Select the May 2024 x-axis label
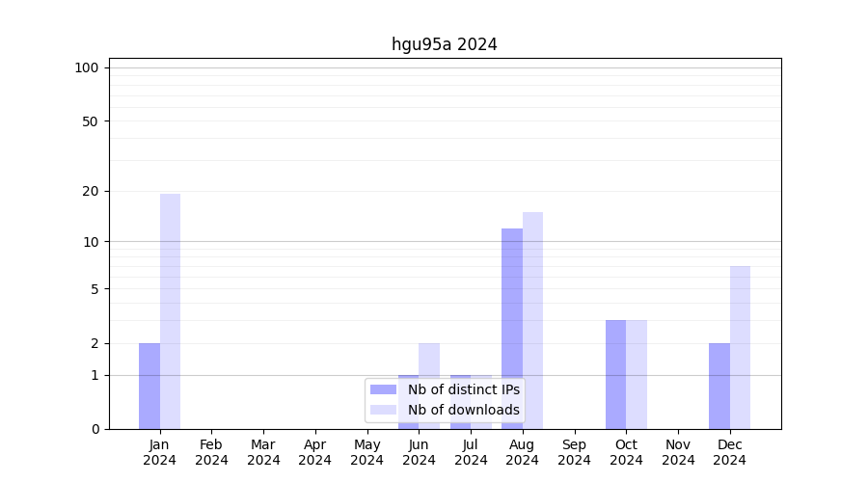The height and width of the screenshot is (482, 868). (366, 452)
